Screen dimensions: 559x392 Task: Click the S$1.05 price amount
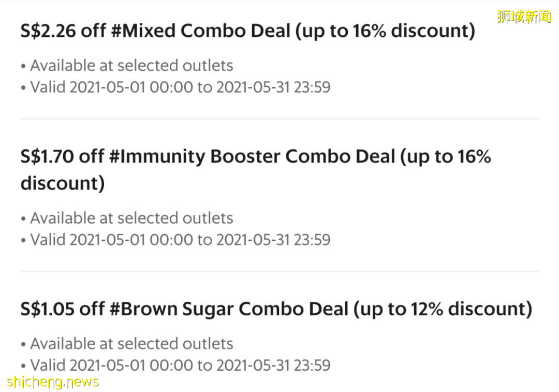click(x=47, y=309)
